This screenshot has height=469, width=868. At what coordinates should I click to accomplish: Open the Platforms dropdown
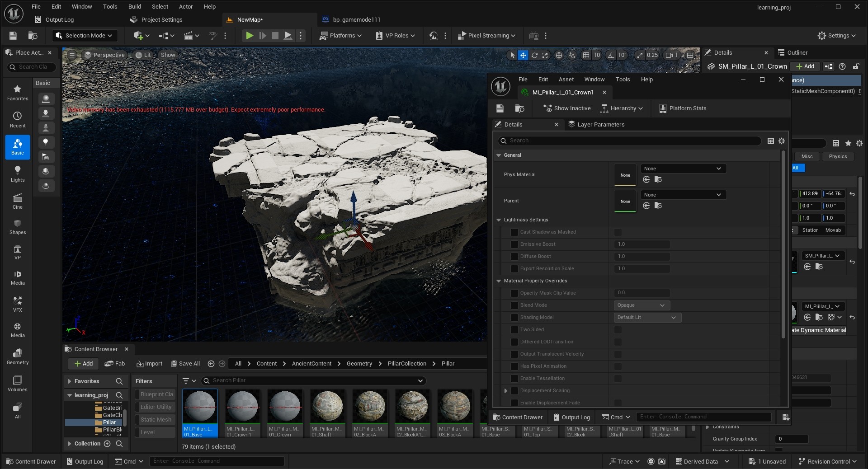point(340,36)
